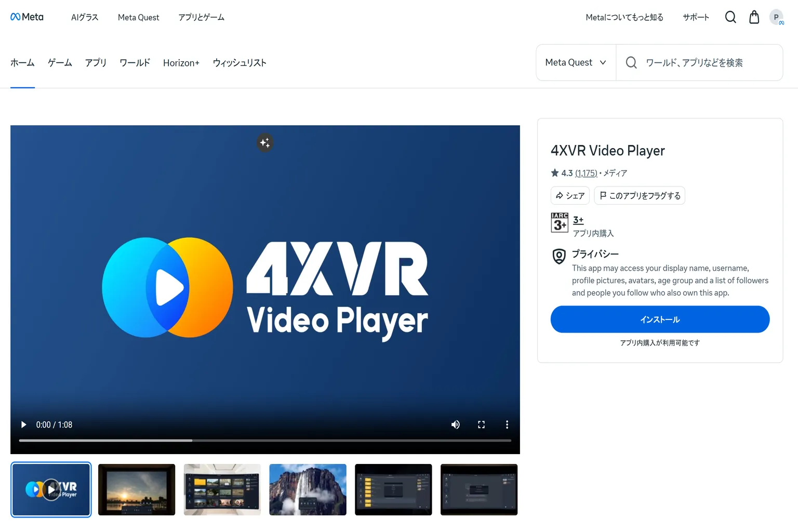Select the fifth folder-list screenshot thumbnail
Viewport: 798px width, 532px height.
tap(393, 489)
